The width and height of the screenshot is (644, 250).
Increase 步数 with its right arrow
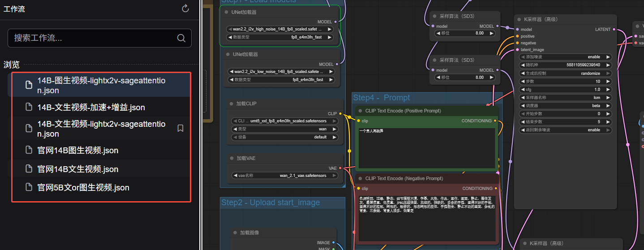click(x=608, y=82)
